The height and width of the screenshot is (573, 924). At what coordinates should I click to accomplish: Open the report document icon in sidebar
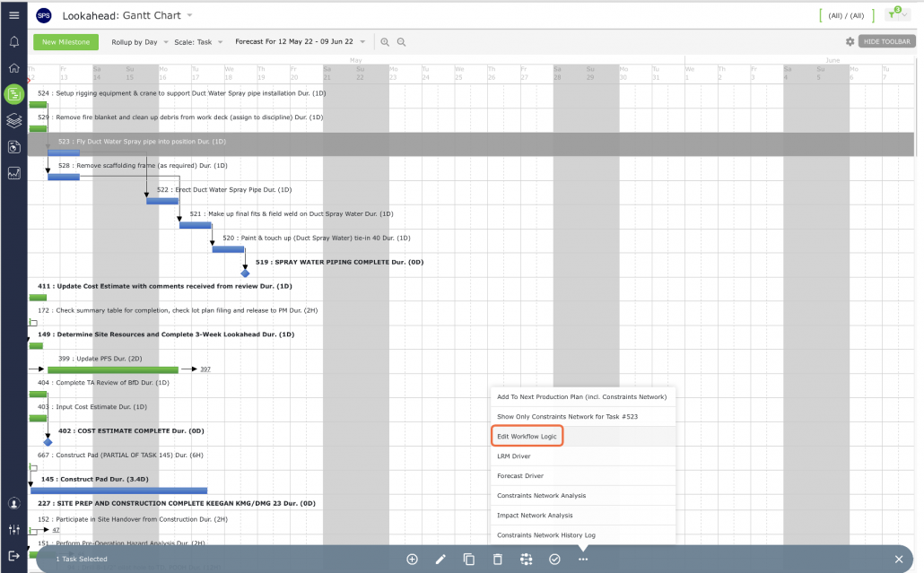14,147
